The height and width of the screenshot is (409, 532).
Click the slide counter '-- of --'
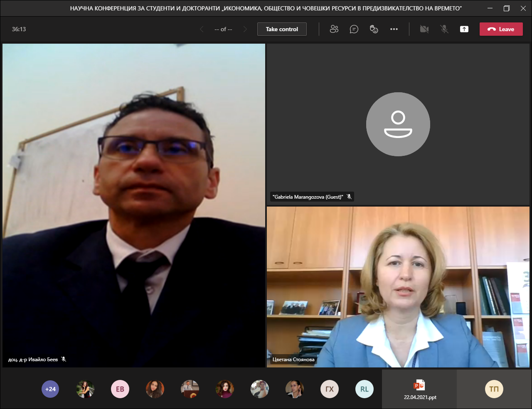pos(223,29)
